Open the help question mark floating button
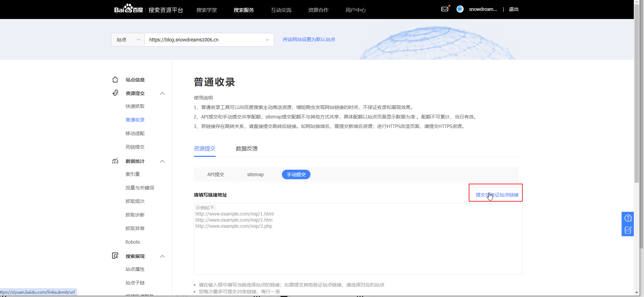The image size is (644, 297). pos(628,218)
